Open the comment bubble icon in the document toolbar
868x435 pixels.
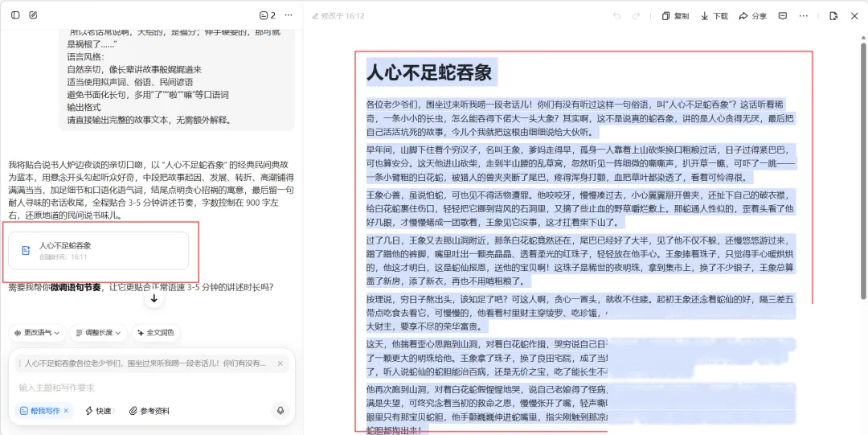[783, 16]
